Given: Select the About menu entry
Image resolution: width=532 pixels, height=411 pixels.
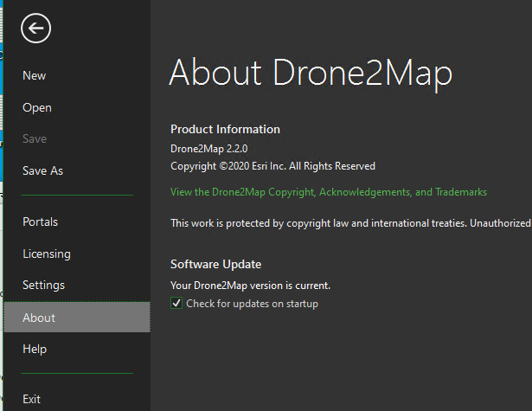Looking at the screenshot, I should [x=77, y=318].
